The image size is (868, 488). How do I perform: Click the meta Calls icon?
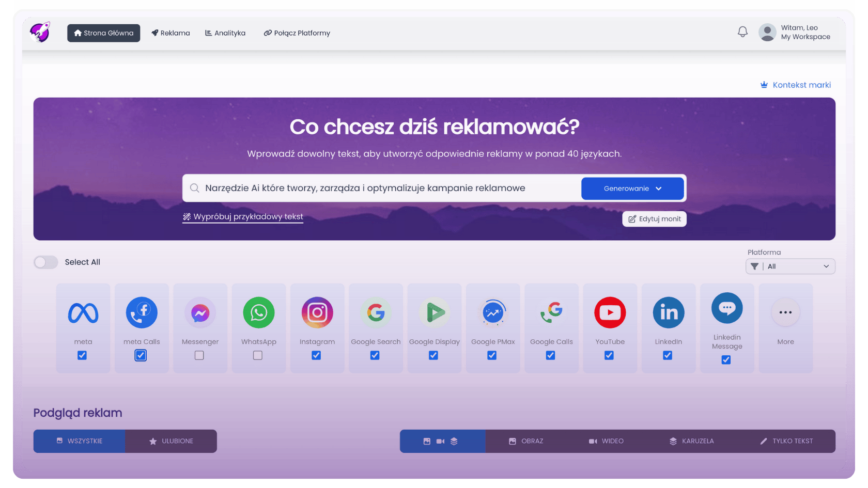tap(142, 312)
